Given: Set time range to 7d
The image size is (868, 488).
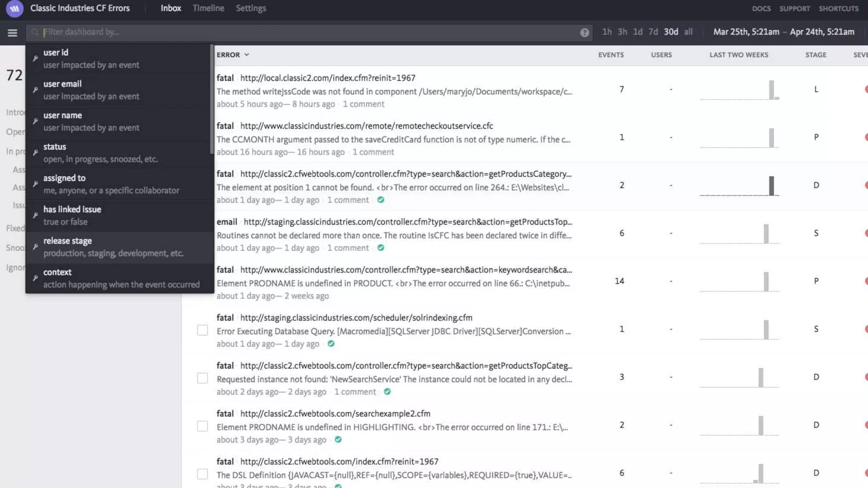Looking at the screenshot, I should coord(653,32).
